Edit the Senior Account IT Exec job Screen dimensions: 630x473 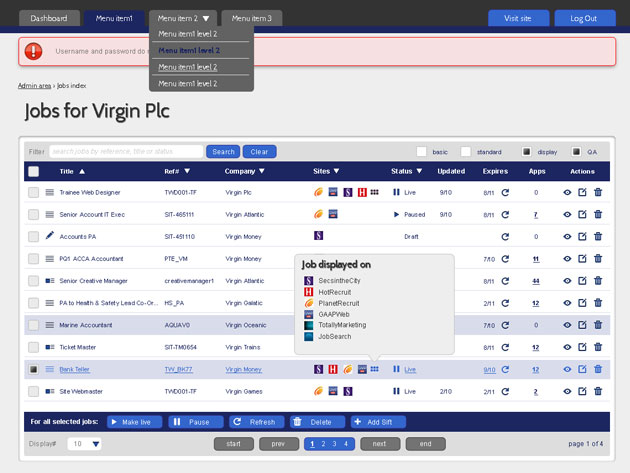coord(582,214)
